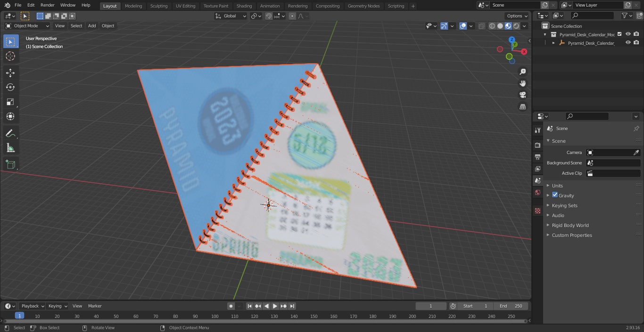
Task: Open the Blender logo menu
Action: pyautogui.click(x=7, y=5)
